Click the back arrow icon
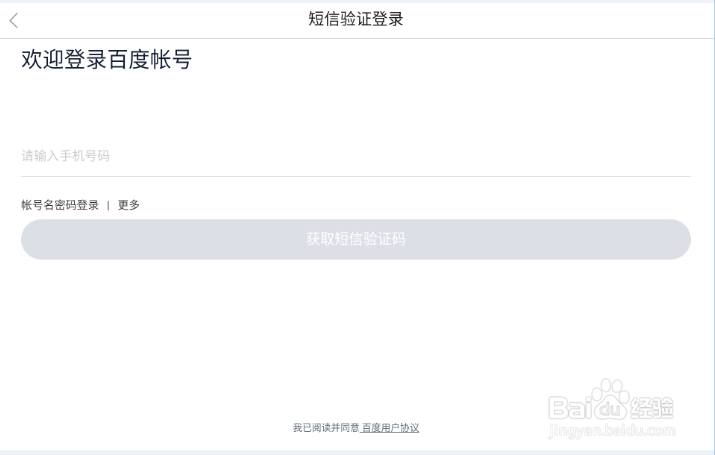Image resolution: width=715 pixels, height=455 pixels. (14, 20)
